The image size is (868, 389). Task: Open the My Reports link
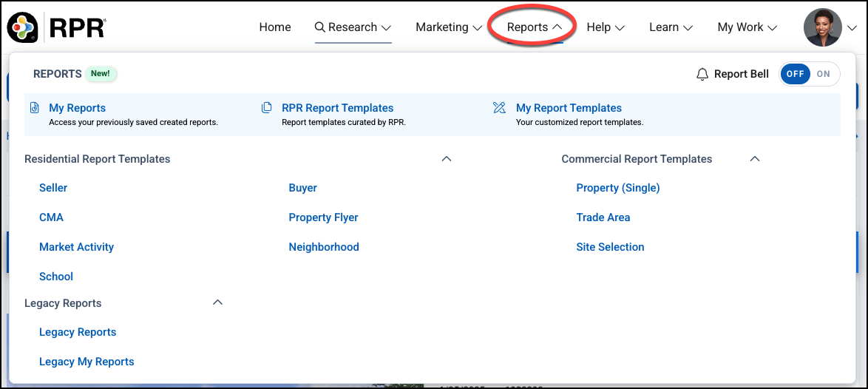pyautogui.click(x=78, y=108)
